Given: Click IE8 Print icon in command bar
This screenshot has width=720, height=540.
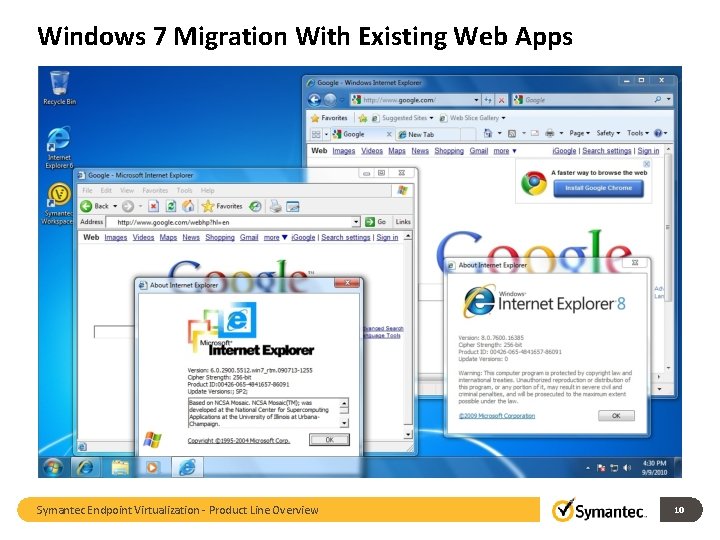Looking at the screenshot, I should click(549, 133).
